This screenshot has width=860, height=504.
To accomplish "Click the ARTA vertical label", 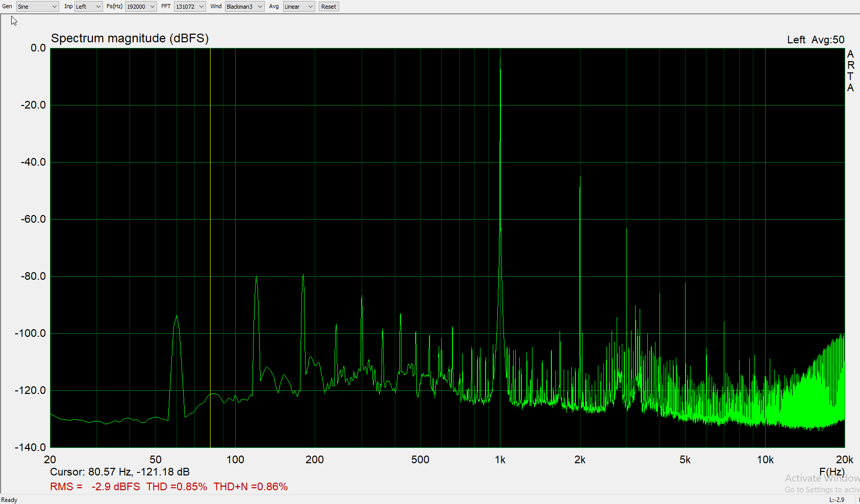I will point(850,71).
